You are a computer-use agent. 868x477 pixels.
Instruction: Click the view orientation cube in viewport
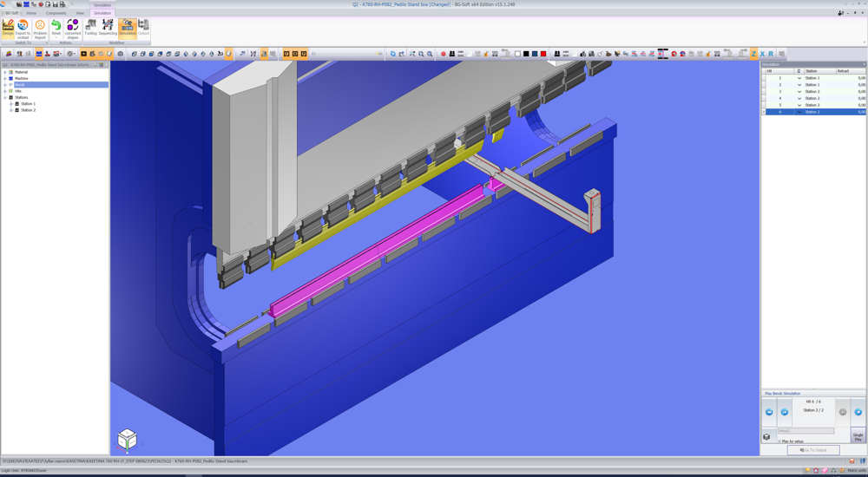128,439
